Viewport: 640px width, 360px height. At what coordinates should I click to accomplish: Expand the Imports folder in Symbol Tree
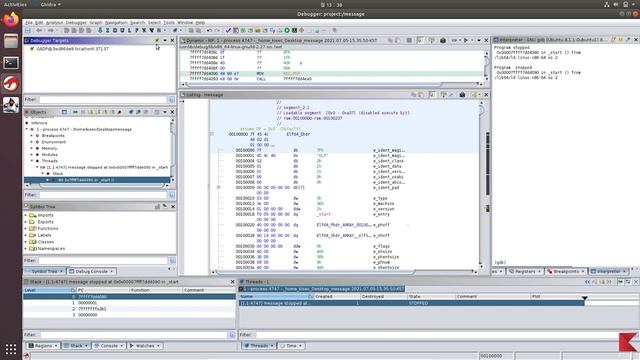tap(26, 215)
